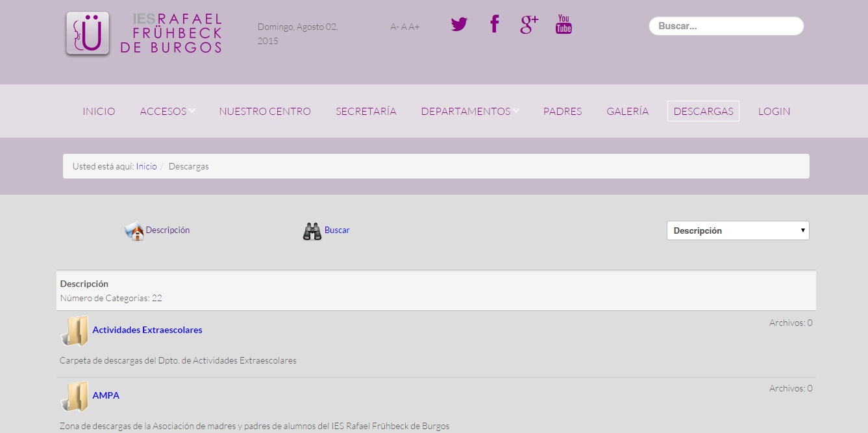This screenshot has height=433, width=868.
Task: Open the LOGIN menu item
Action: (x=775, y=112)
